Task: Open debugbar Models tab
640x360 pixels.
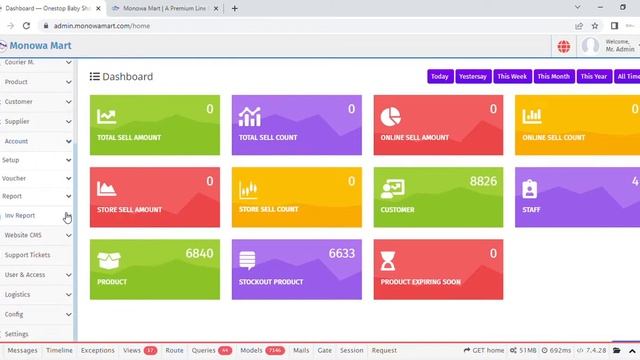Action: coord(262,350)
